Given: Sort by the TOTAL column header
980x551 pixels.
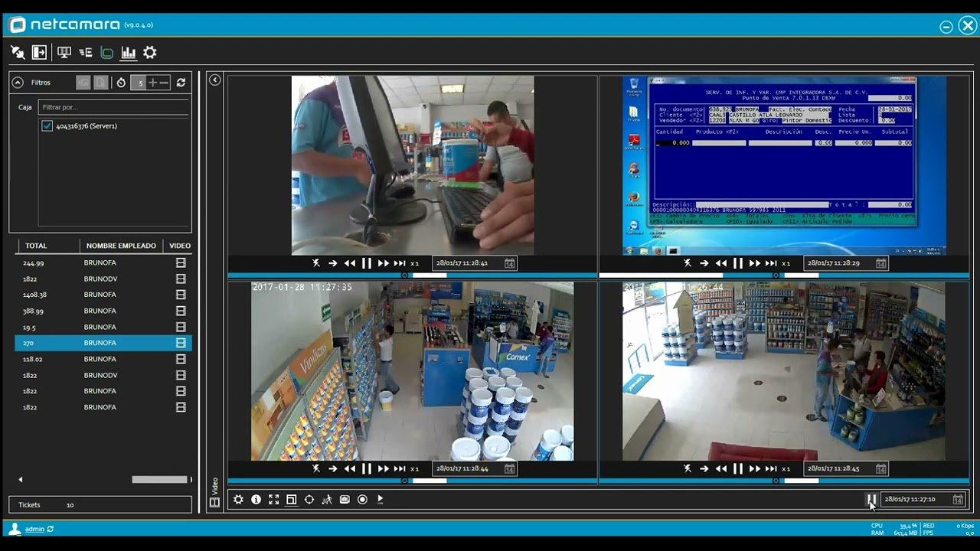Looking at the screenshot, I should (36, 246).
